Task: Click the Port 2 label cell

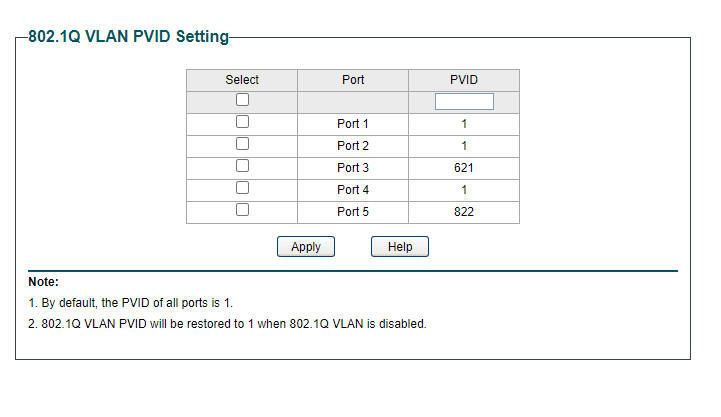Action: click(353, 146)
